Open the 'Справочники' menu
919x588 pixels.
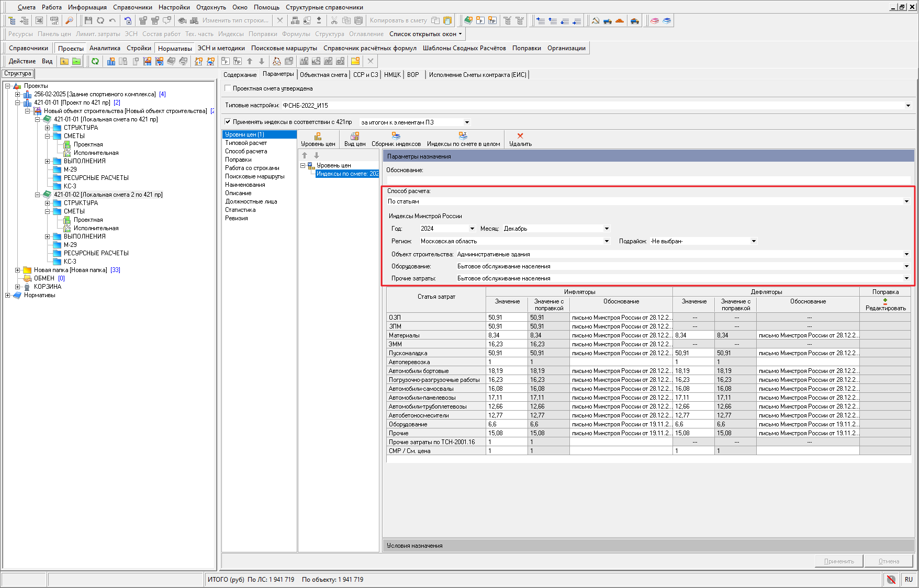(x=132, y=7)
